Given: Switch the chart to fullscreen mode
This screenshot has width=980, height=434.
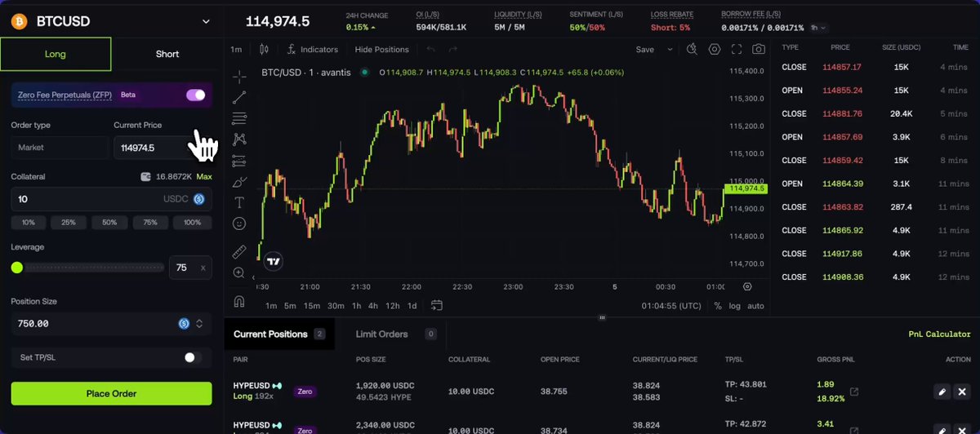Looking at the screenshot, I should [737, 49].
